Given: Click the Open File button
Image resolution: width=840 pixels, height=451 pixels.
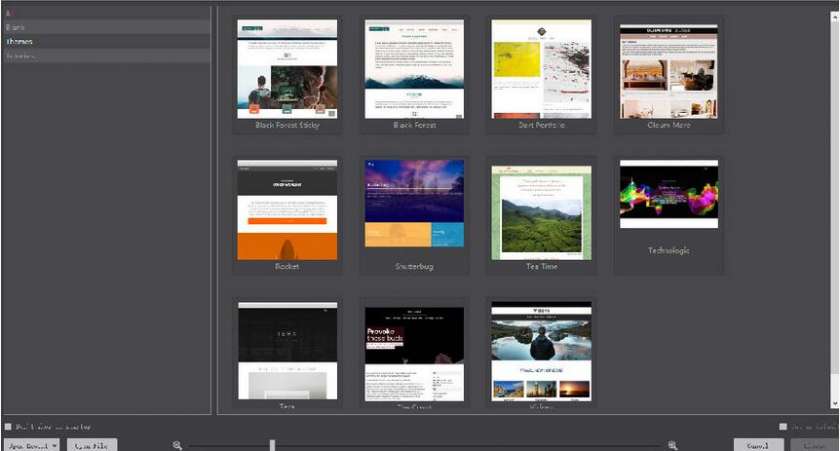Looking at the screenshot, I should 92,445.
